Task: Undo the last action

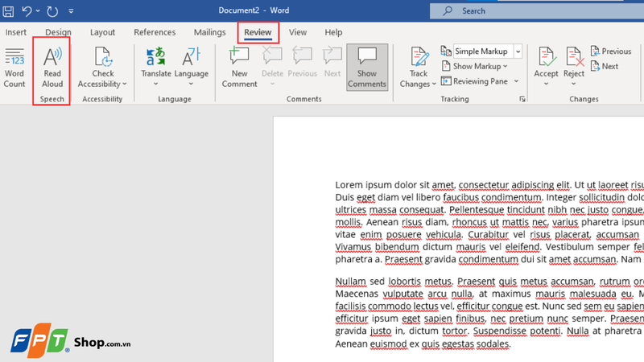Action: tap(27, 11)
